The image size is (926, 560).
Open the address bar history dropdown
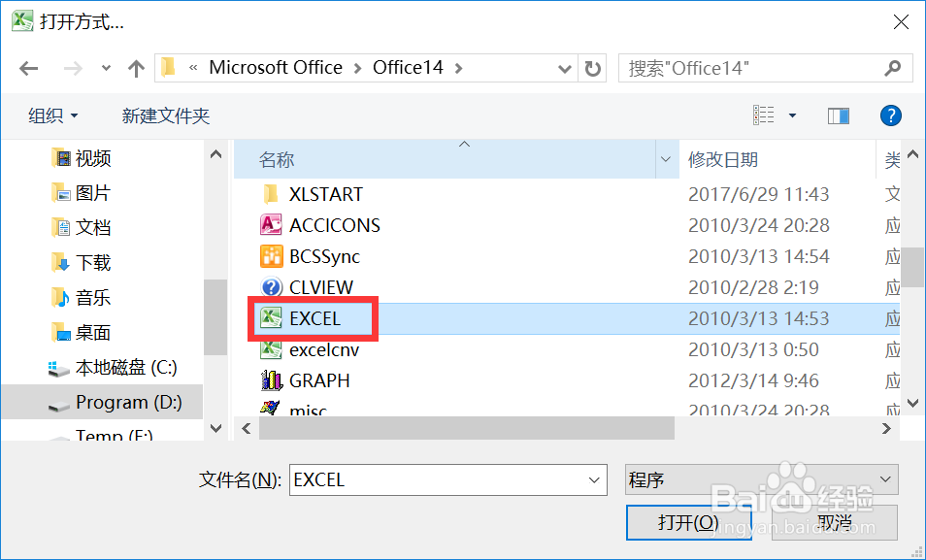(x=565, y=68)
